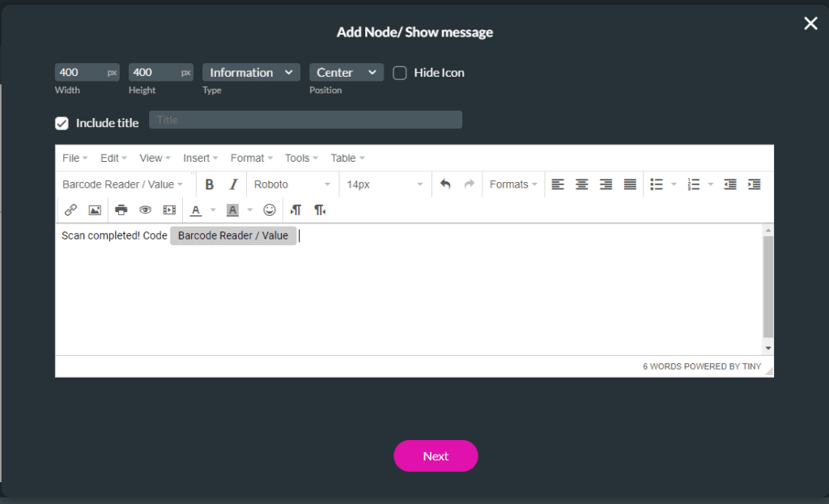Toggle the Include title checkbox
The image size is (829, 504).
tap(62, 123)
